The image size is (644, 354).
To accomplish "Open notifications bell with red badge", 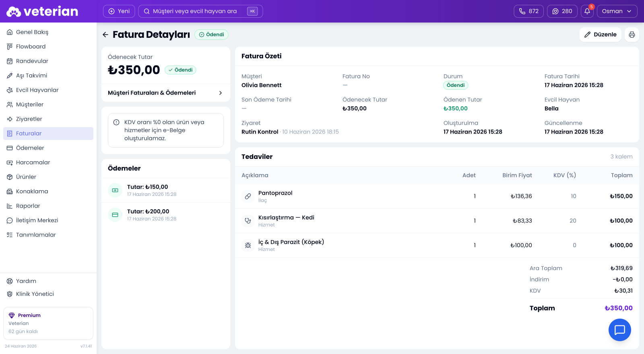I will pyautogui.click(x=587, y=11).
